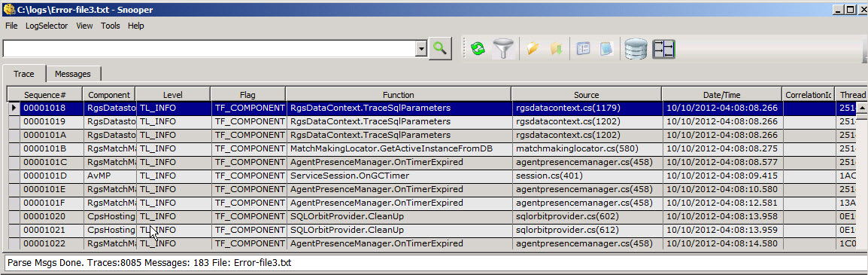Select sequence cell 0000101E
Viewport: 868px width, 275px height.
coord(51,189)
